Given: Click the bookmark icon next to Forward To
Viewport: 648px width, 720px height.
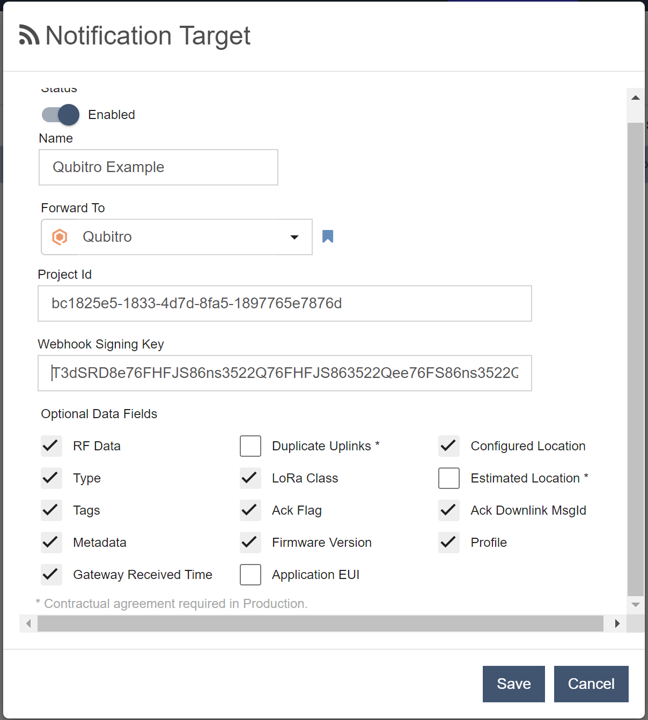Looking at the screenshot, I should pyautogui.click(x=327, y=236).
